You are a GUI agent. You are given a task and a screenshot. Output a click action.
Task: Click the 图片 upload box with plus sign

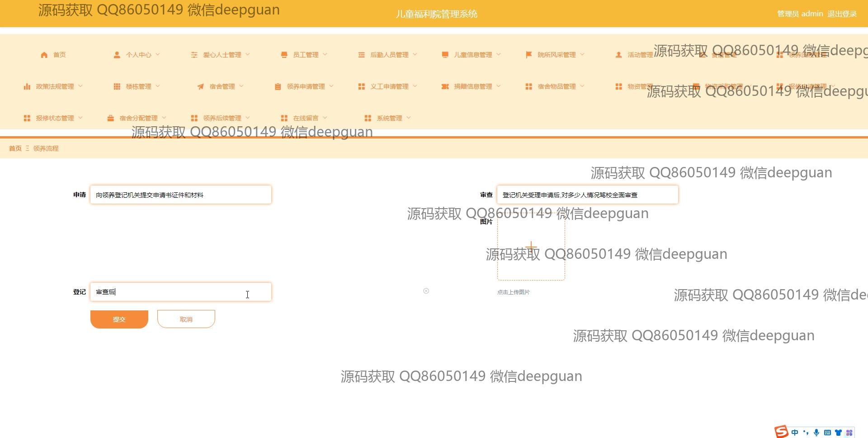coord(531,247)
